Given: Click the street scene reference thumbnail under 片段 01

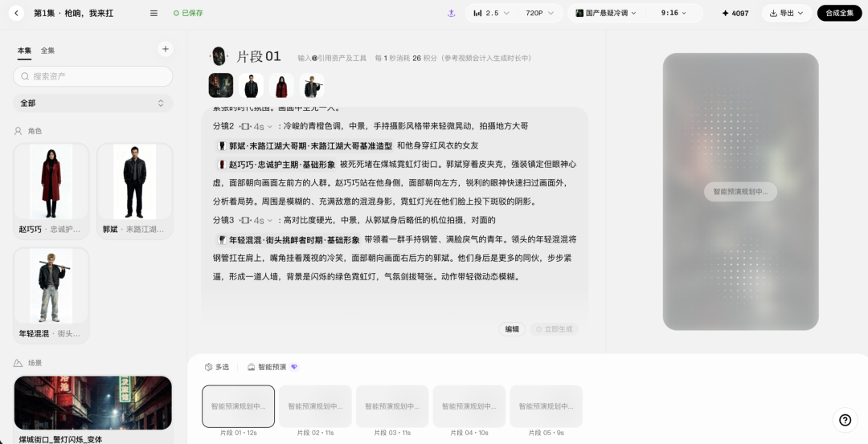Looking at the screenshot, I should (221, 86).
